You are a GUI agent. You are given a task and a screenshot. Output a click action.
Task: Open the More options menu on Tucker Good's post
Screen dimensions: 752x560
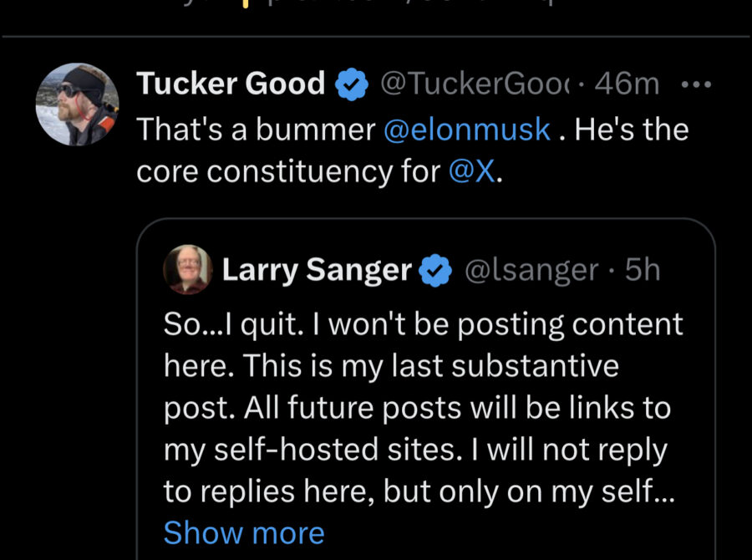695,84
